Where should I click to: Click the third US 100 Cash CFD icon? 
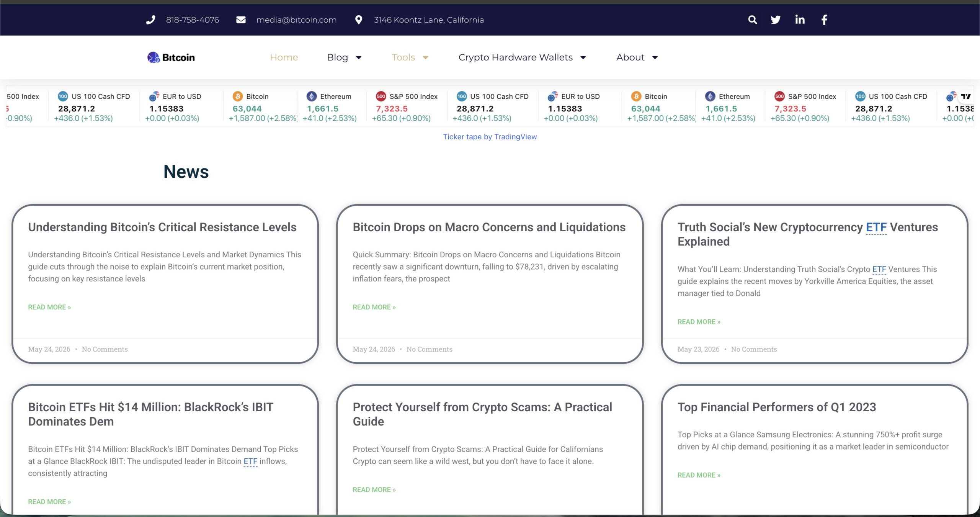(860, 97)
